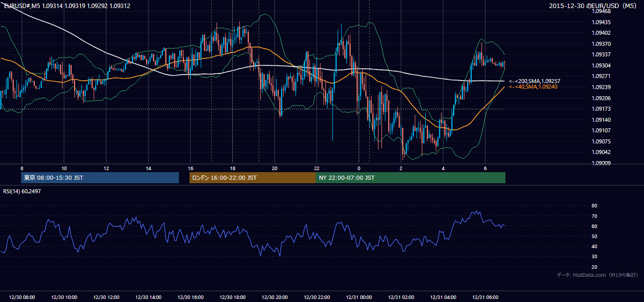Click the EURUSD#,M5 quote header text
Screen dimensions: 644x302
[x=67, y=6]
